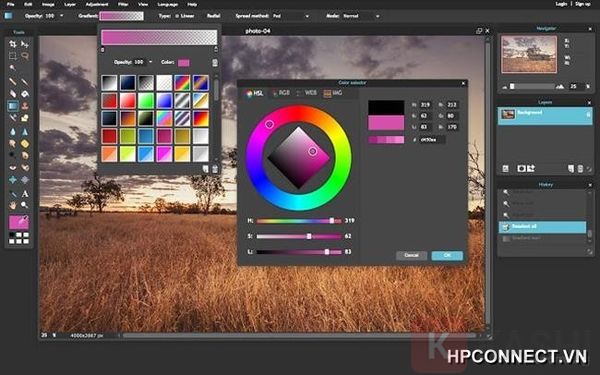Open the Filter menu
This screenshot has height=375, width=600.
(123, 4)
